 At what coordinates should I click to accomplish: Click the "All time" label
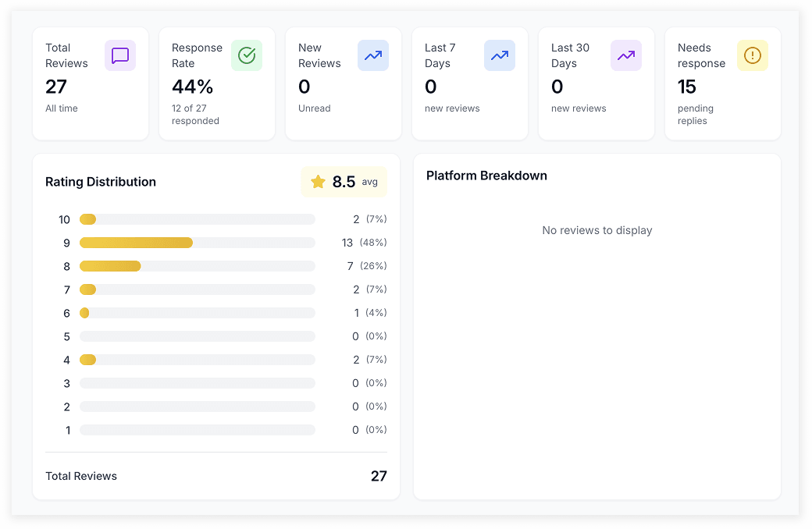[x=62, y=108]
